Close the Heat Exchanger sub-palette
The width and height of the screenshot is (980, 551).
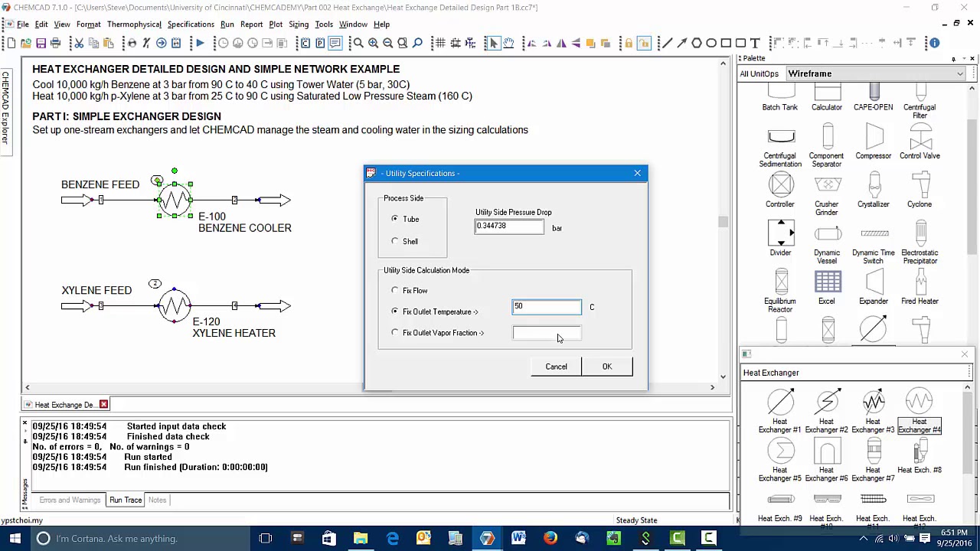coord(964,354)
